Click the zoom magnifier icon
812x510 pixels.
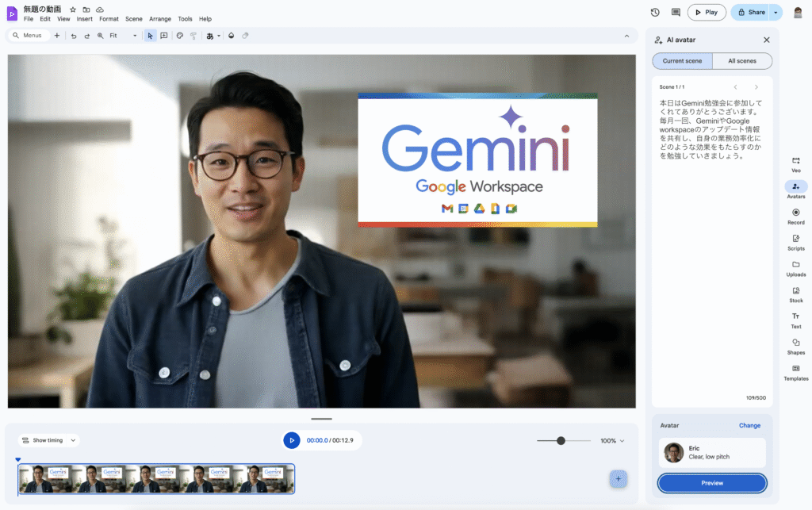[x=101, y=36]
